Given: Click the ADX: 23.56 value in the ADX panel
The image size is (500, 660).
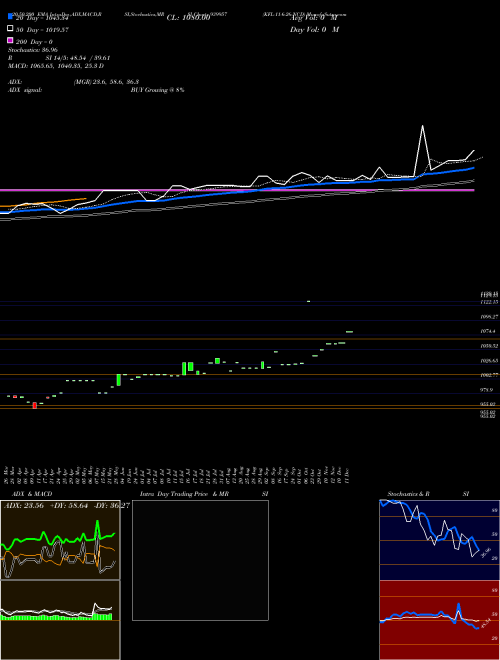Looking at the screenshot, I should [x=24, y=506].
